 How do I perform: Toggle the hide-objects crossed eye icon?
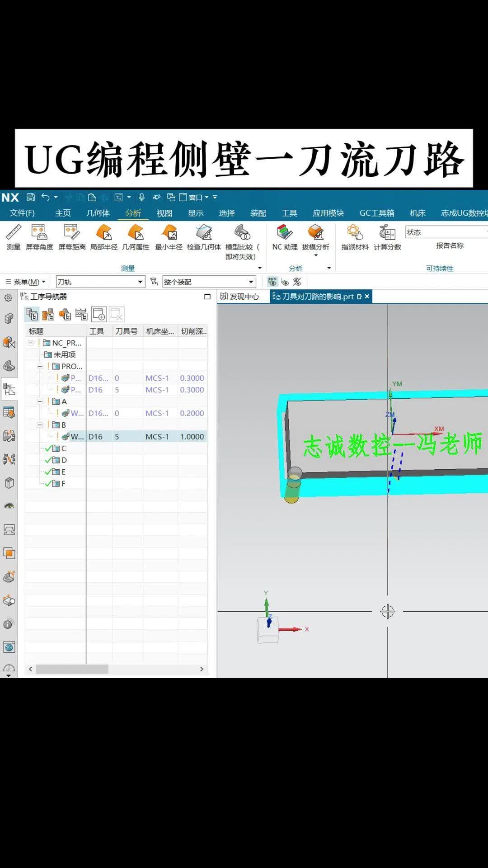click(297, 282)
